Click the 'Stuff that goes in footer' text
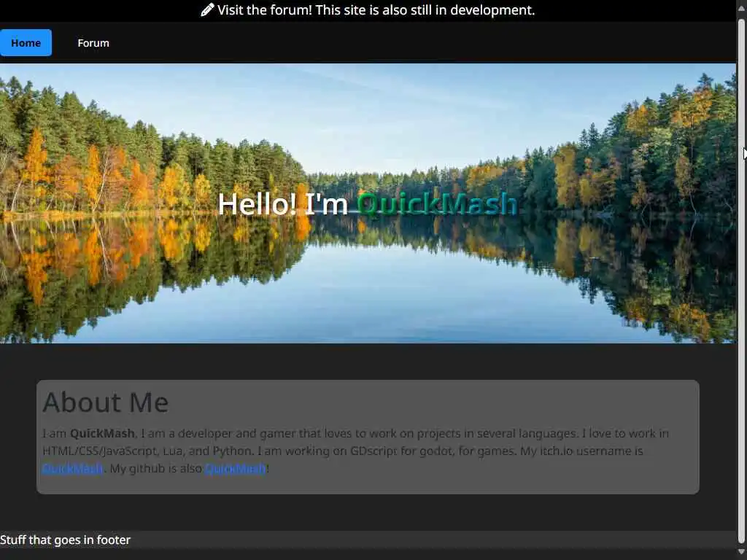Screen dimensions: 747x560 coord(65,540)
